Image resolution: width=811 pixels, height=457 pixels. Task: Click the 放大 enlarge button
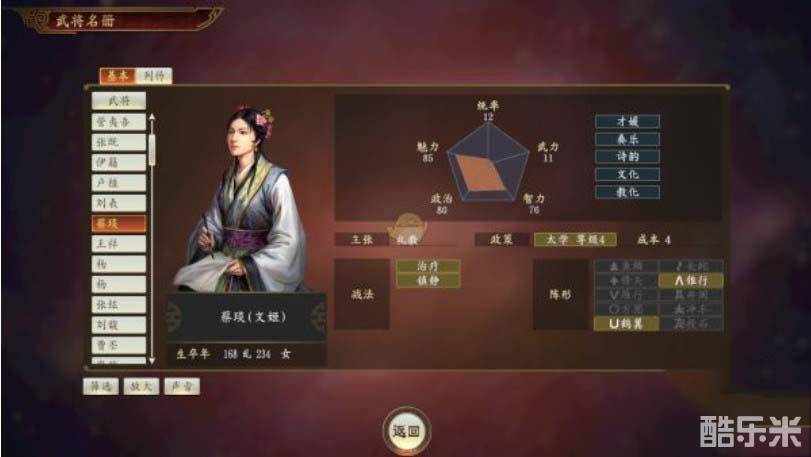(141, 386)
